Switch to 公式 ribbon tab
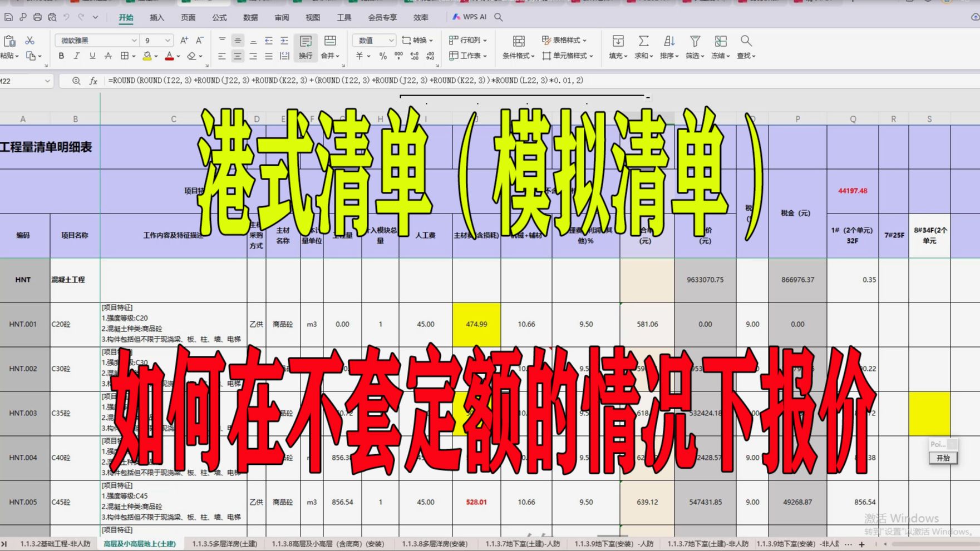 [x=219, y=17]
